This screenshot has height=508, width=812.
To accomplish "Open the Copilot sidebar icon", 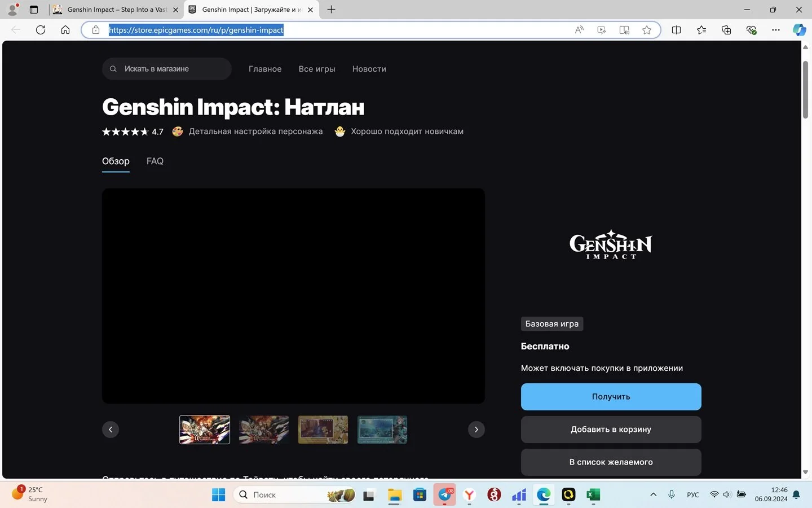I will [799, 30].
